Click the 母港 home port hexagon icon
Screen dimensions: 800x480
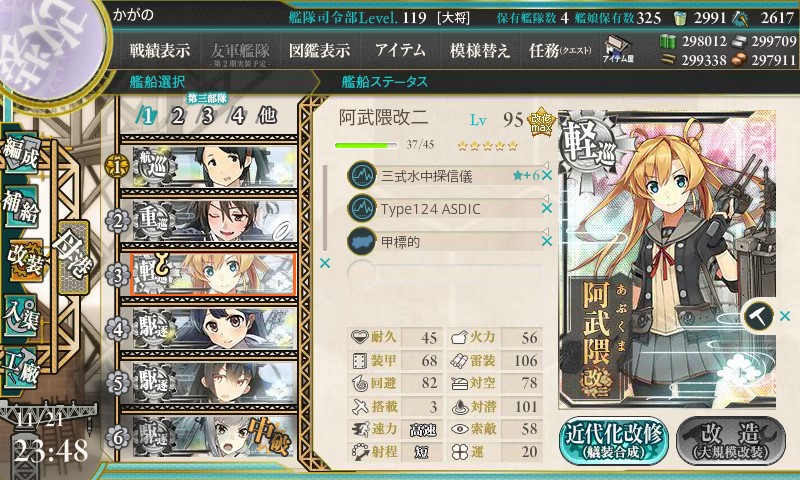[x=73, y=259]
